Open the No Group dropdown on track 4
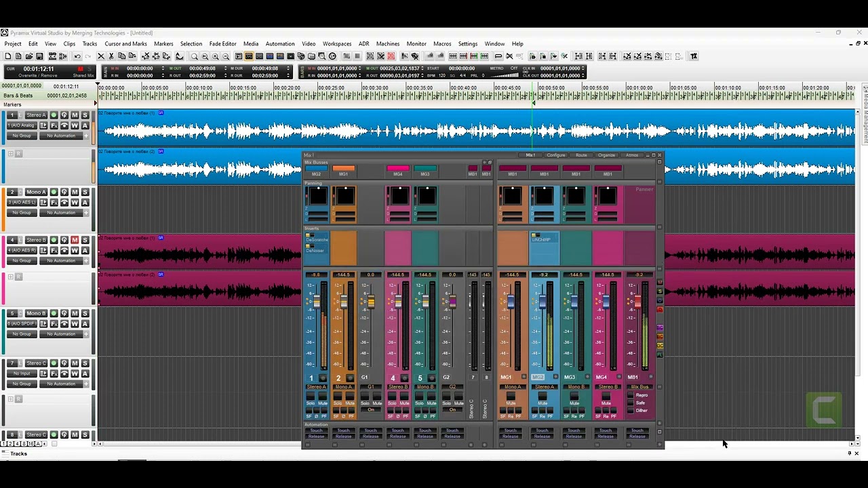This screenshot has width=868, height=488. click(22, 261)
